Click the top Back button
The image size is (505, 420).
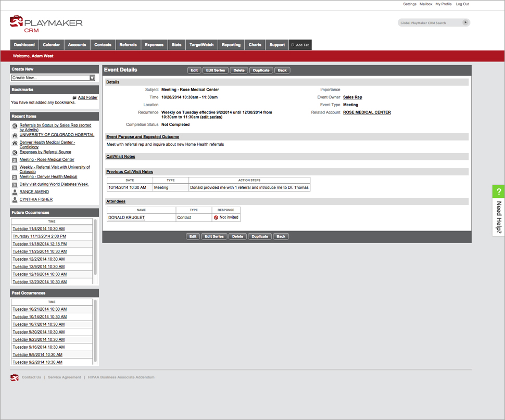(282, 70)
